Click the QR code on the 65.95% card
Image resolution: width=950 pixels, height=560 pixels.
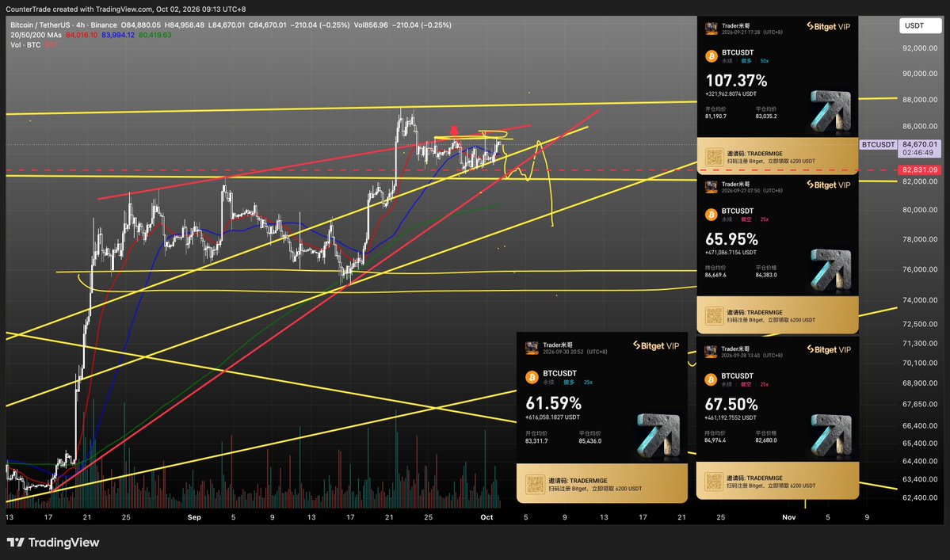715,315
